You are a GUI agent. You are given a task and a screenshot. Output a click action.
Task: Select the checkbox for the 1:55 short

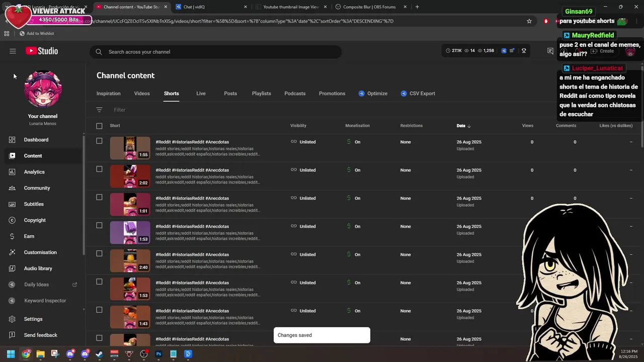pyautogui.click(x=99, y=141)
